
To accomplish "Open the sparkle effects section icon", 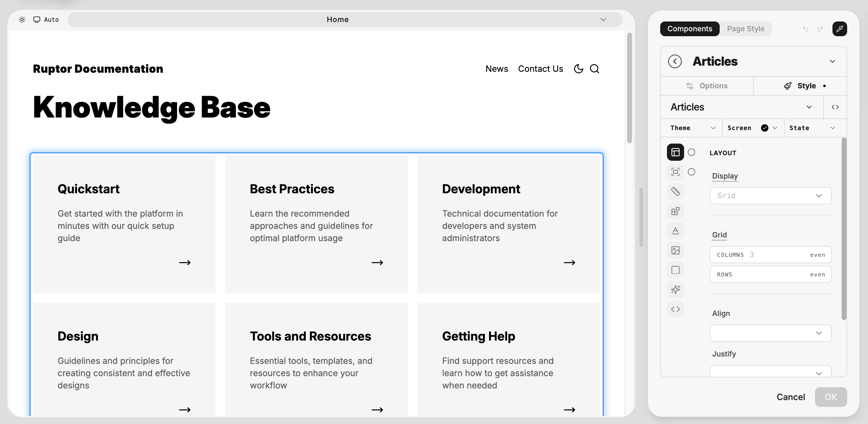I will (675, 289).
